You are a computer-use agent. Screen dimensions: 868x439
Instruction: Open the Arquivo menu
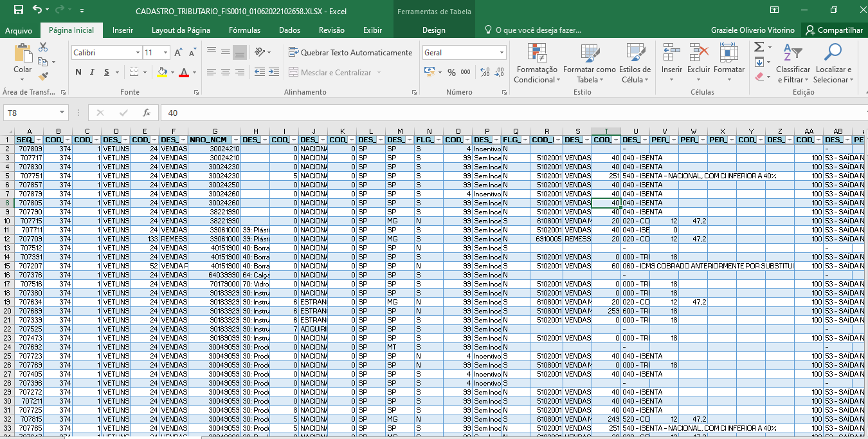point(19,30)
